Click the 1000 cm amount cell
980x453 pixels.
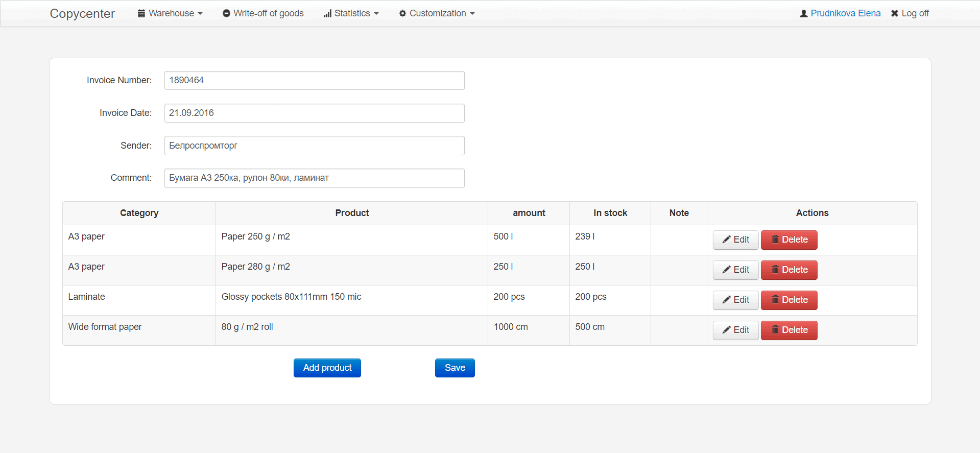click(x=529, y=330)
